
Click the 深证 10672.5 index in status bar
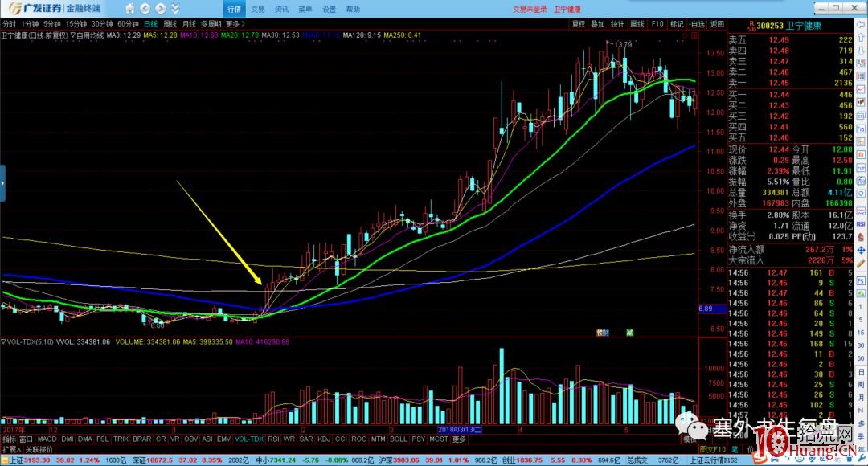154,460
